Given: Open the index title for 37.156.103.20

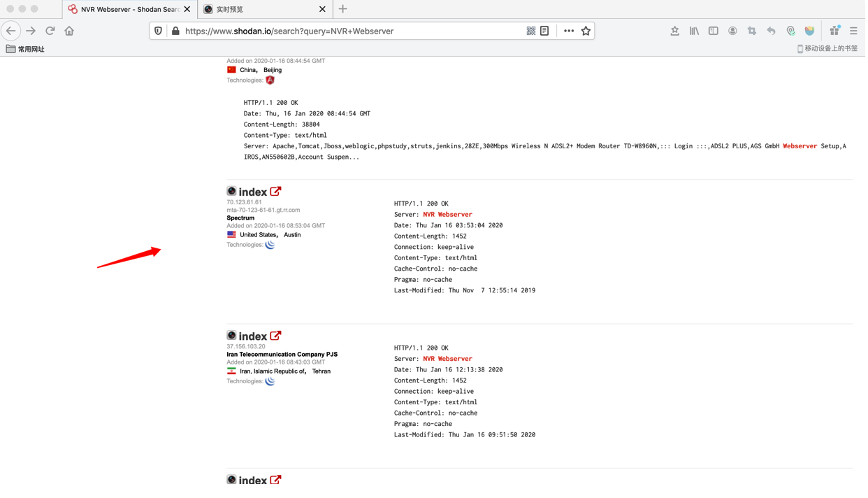Looking at the screenshot, I should point(252,336).
